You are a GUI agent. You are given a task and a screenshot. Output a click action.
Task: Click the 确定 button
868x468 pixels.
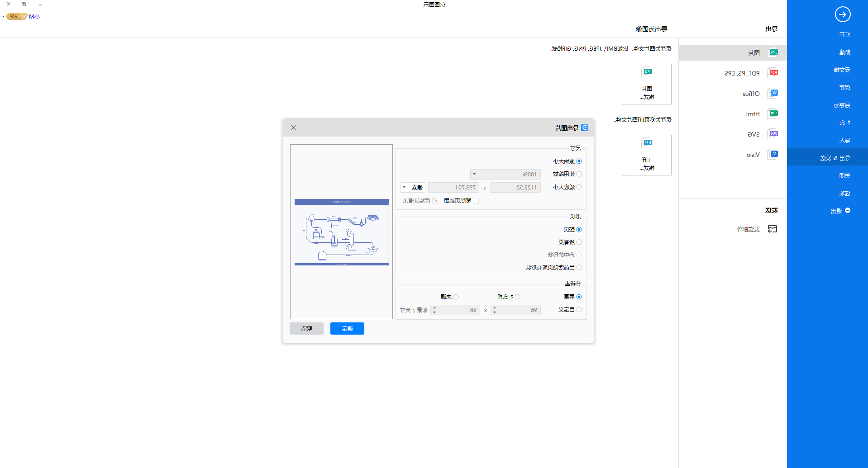[347, 329]
